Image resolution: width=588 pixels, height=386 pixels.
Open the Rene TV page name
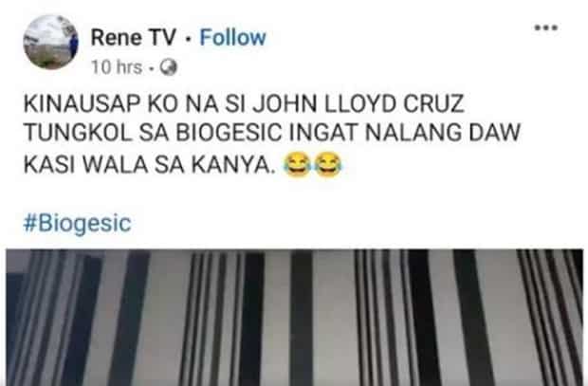pos(133,38)
